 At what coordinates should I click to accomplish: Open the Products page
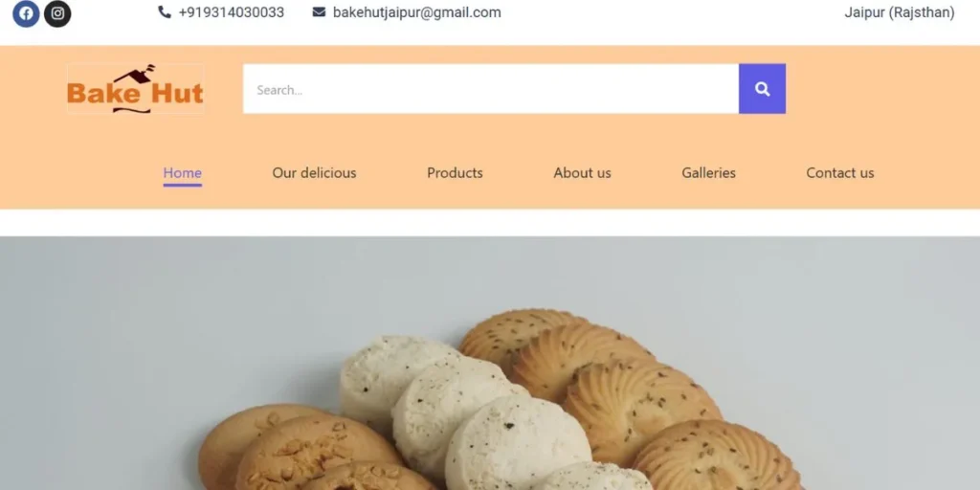pos(455,173)
